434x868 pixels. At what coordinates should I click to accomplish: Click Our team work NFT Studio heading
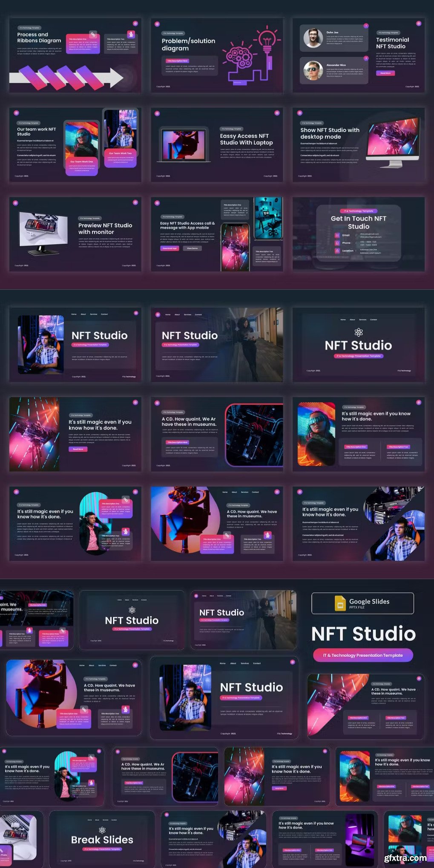tap(36, 131)
